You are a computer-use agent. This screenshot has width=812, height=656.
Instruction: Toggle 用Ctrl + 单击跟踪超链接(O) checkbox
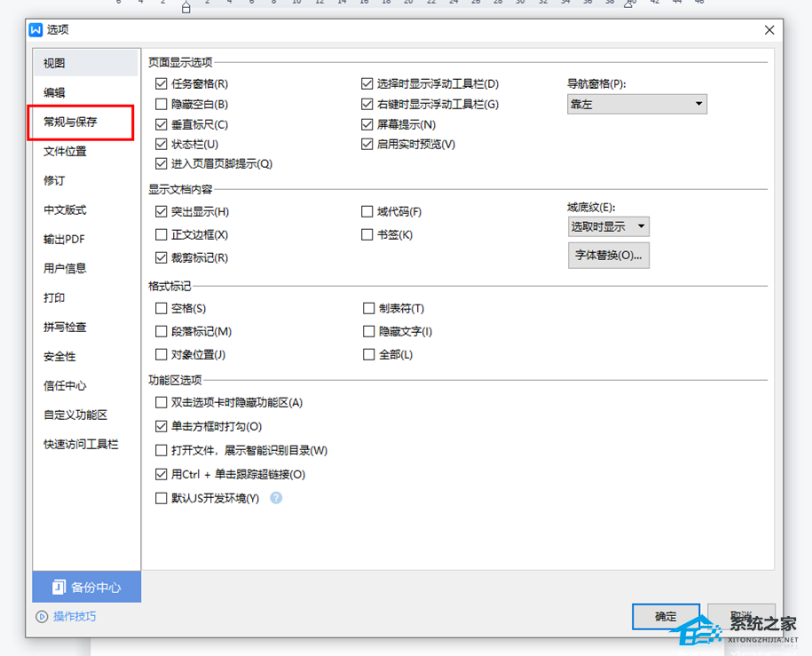pos(161,474)
